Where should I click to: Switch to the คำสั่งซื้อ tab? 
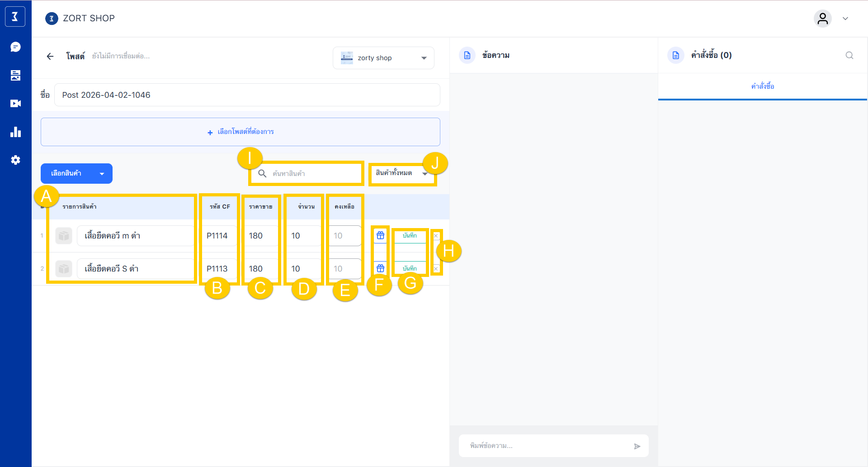point(762,86)
